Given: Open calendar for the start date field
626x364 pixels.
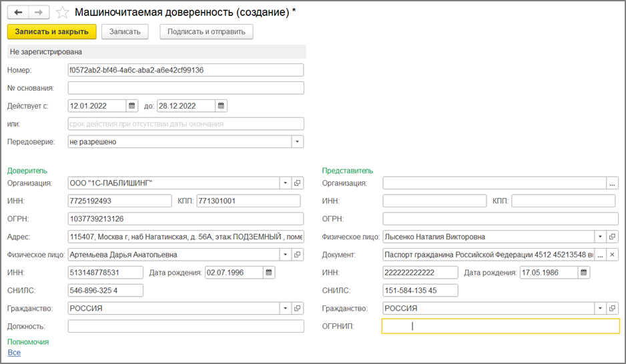Looking at the screenshot, I should (132, 105).
